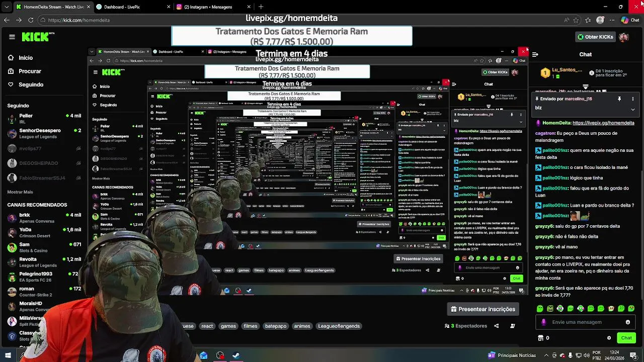Click the icon right of share
Viewport: 644px width, 362px height.
point(513,326)
